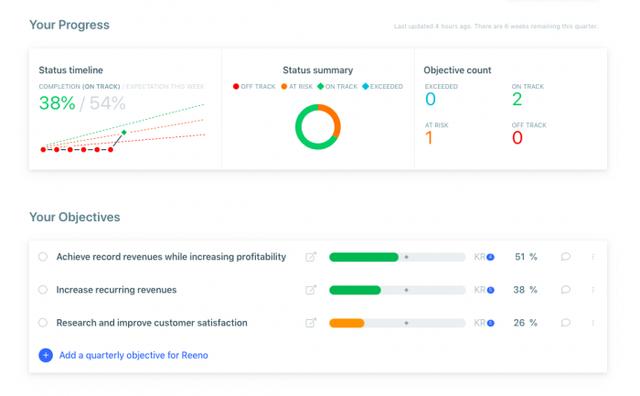
Task: Open comments for customer satisfaction objective
Action: click(x=566, y=323)
